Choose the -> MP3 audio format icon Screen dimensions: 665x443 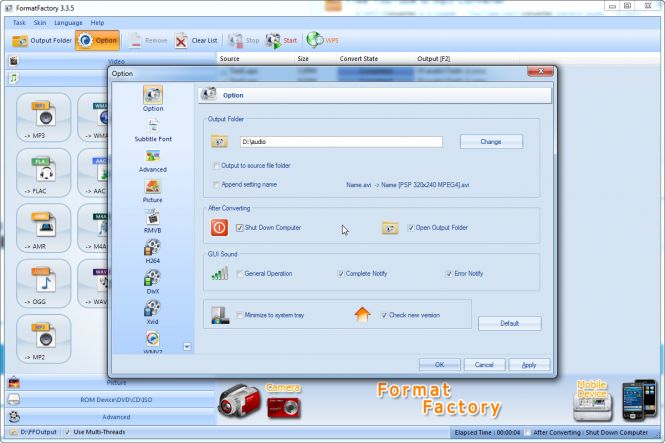click(x=43, y=117)
